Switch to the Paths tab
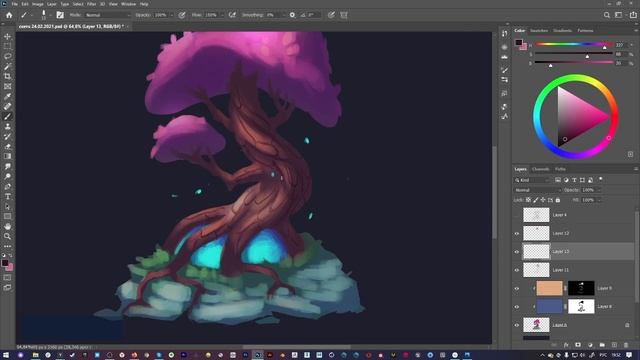This screenshot has width=640, height=360. coord(560,169)
